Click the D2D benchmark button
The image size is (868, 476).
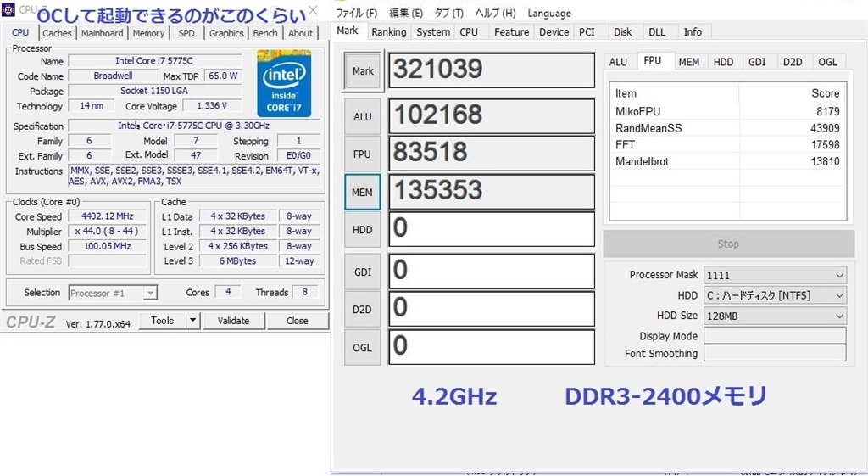click(363, 309)
